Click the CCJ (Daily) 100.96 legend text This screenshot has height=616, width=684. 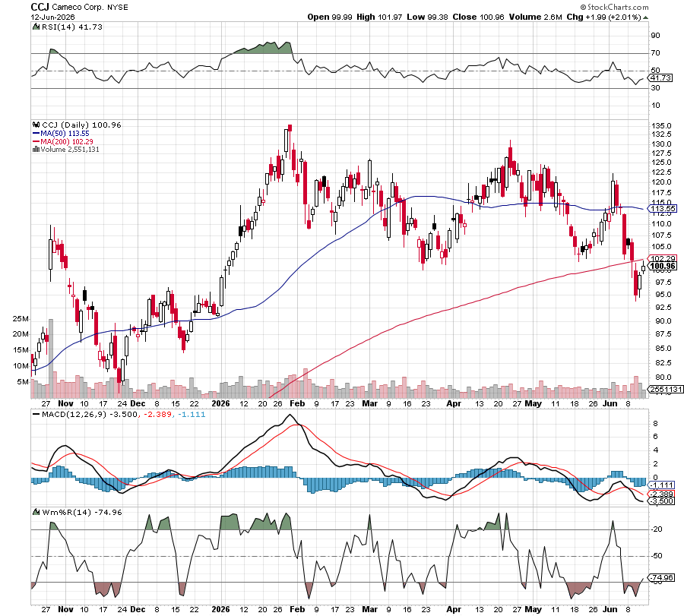(x=81, y=125)
